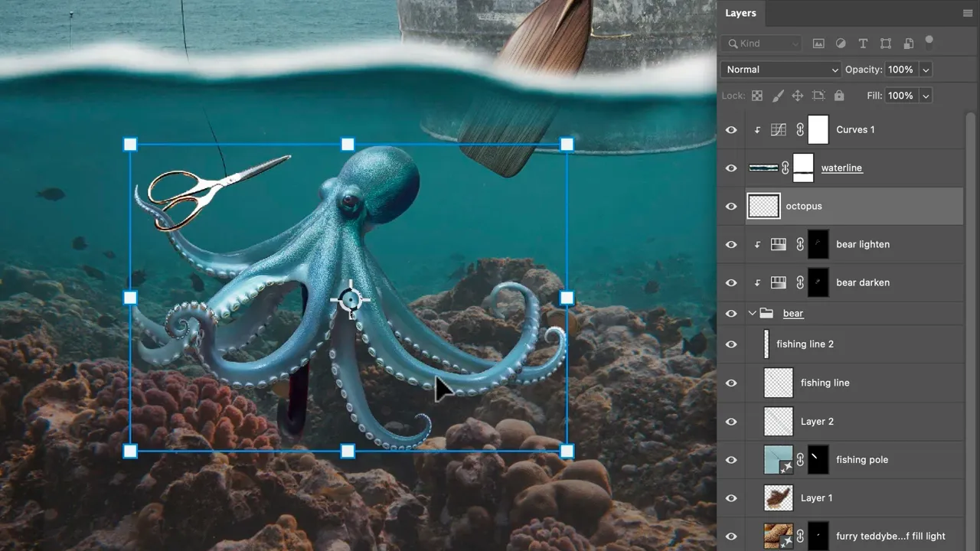Filter layers by adjustment layer type
This screenshot has height=551, width=980.
pyautogui.click(x=841, y=44)
